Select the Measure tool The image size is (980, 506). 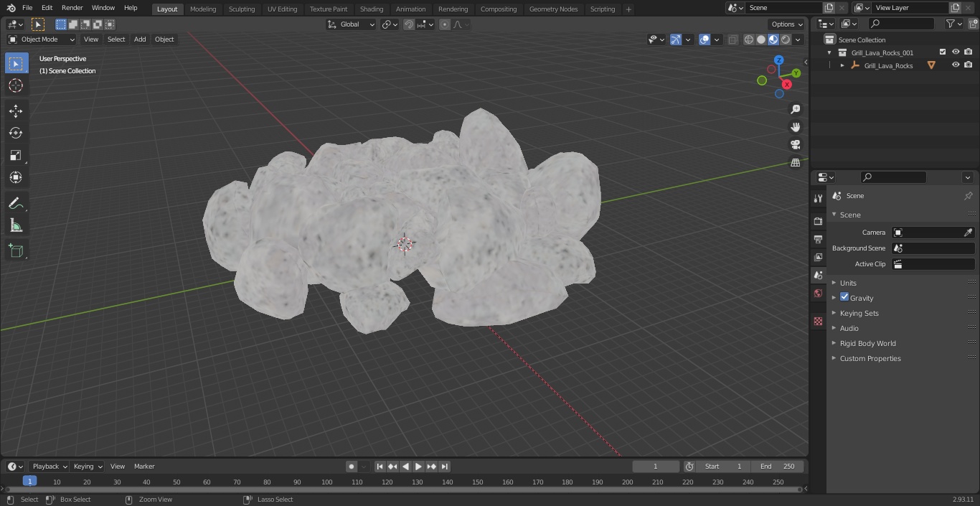click(16, 226)
